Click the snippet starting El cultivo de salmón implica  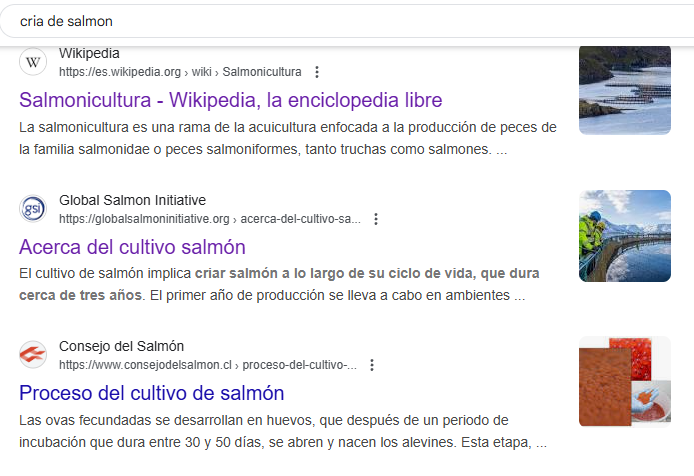pyautogui.click(x=279, y=284)
